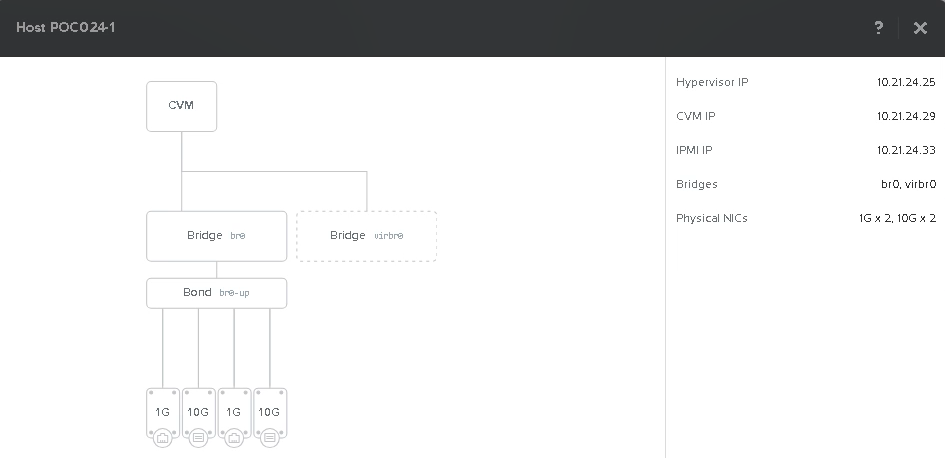Screen dimensions: 945x458
Task: Select the first 10G NIC card
Action: [198, 411]
